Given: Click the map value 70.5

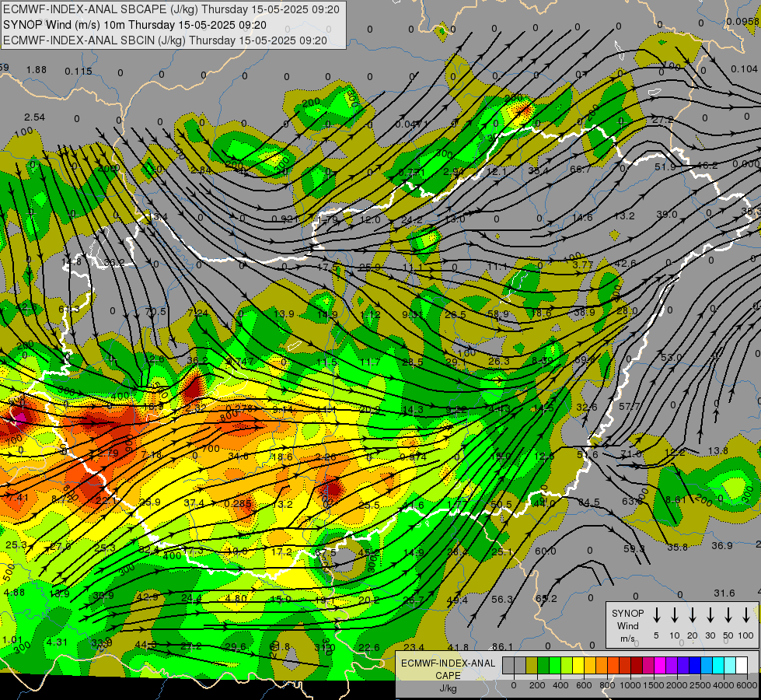Looking at the screenshot, I should click(155, 311).
